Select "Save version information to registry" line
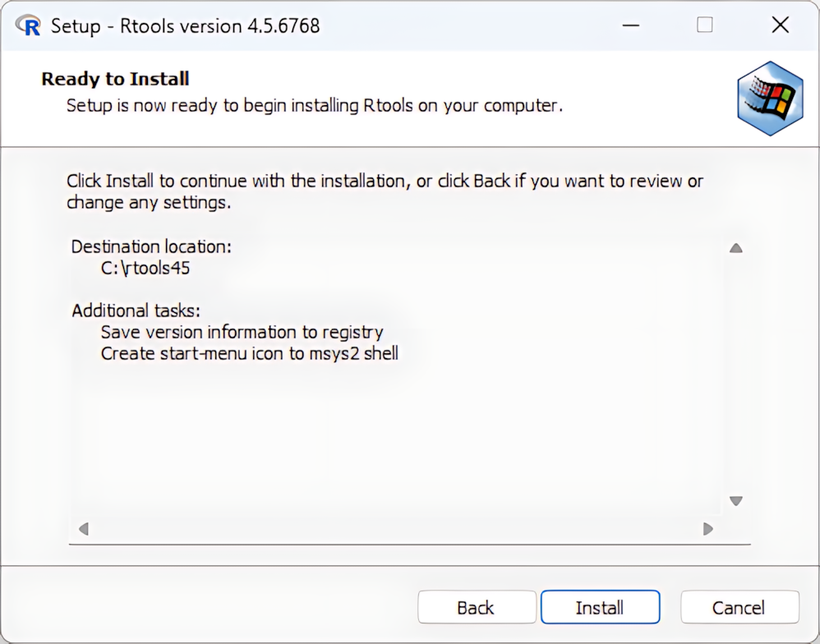 (242, 333)
